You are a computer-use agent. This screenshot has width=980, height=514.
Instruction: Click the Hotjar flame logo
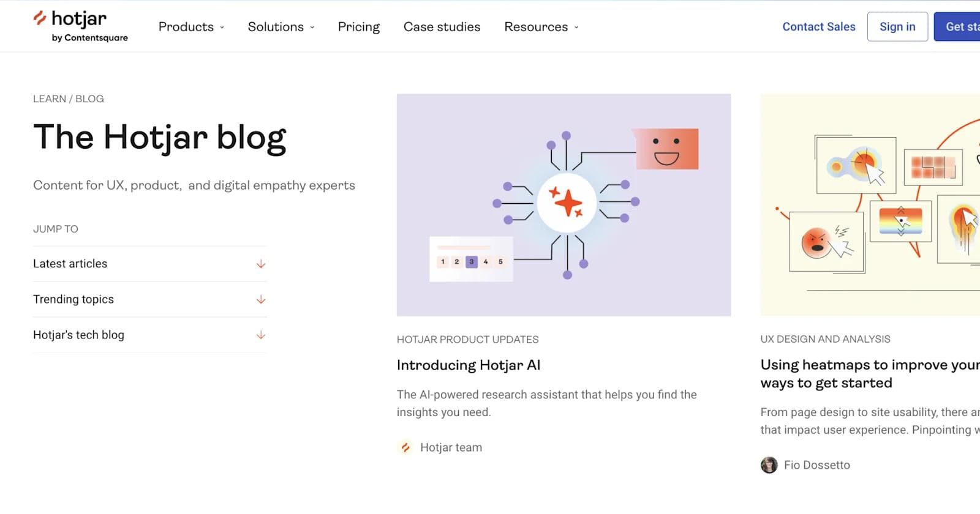tap(40, 18)
